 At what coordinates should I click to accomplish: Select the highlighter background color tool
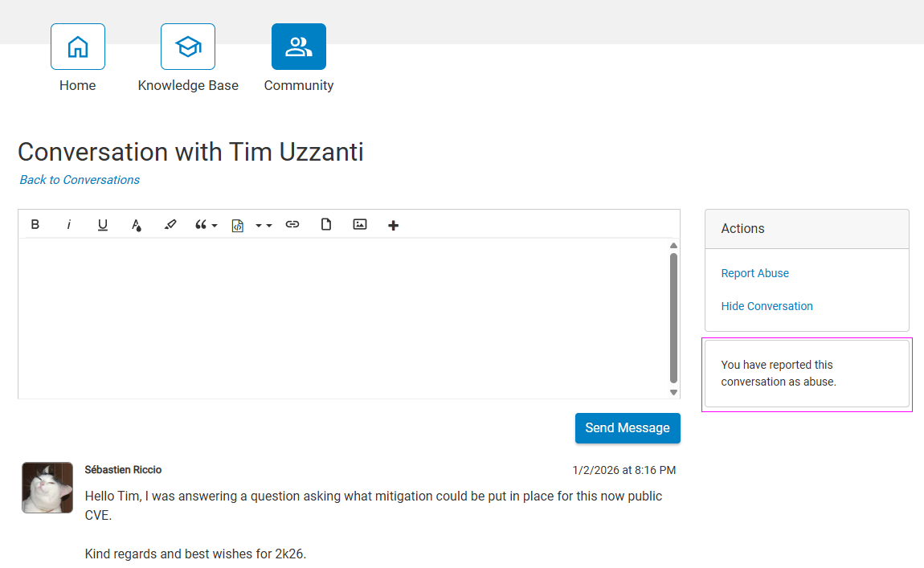pyautogui.click(x=170, y=225)
